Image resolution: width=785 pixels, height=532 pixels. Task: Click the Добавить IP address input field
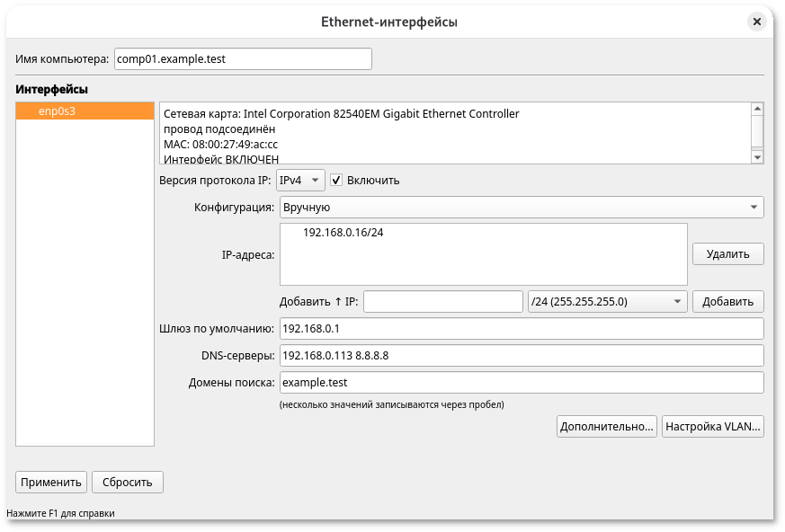click(442, 302)
